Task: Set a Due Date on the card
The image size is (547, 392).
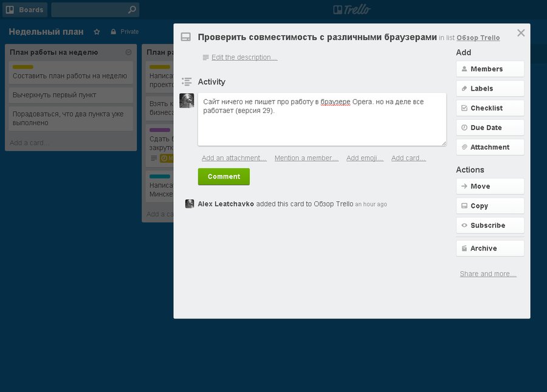Action: [490, 128]
